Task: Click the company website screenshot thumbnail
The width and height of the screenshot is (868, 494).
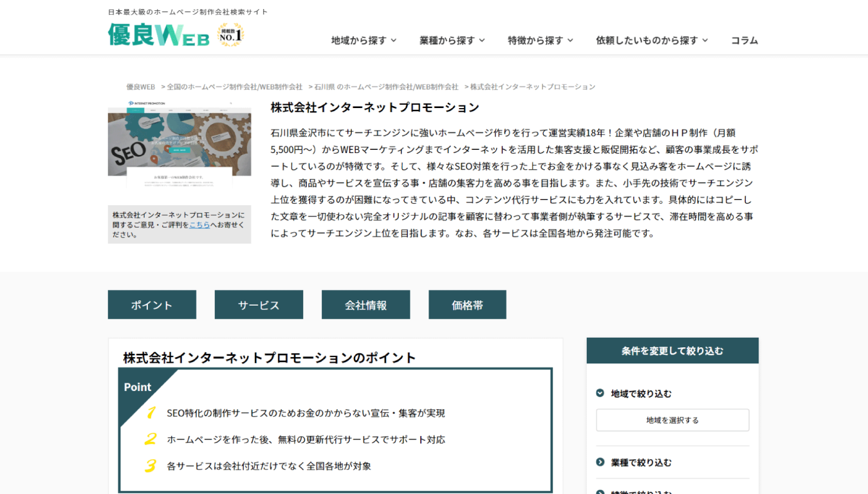Action: (x=180, y=143)
